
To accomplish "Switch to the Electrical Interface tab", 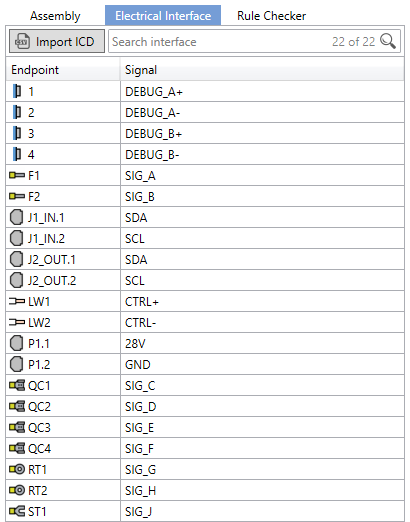I will tap(163, 15).
